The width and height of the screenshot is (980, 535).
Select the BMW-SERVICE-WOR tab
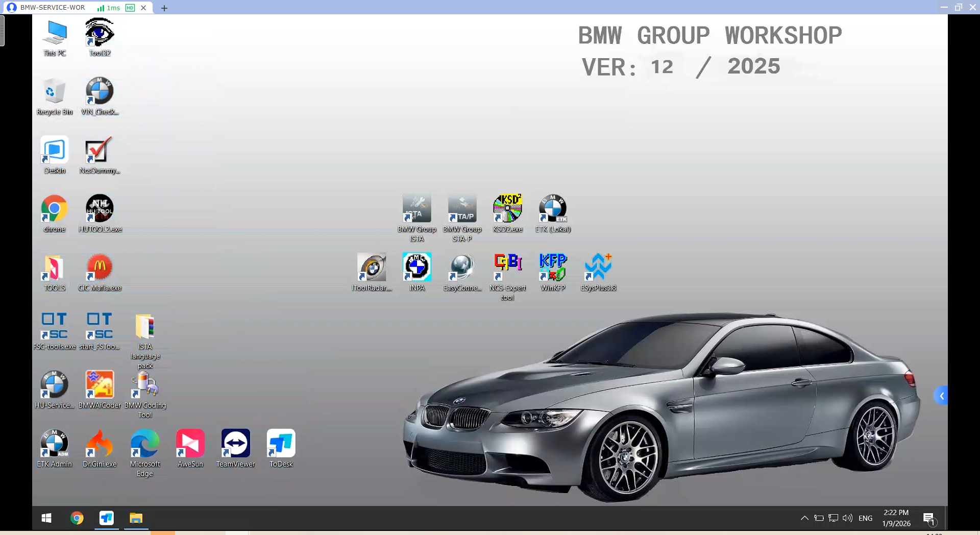pos(54,8)
